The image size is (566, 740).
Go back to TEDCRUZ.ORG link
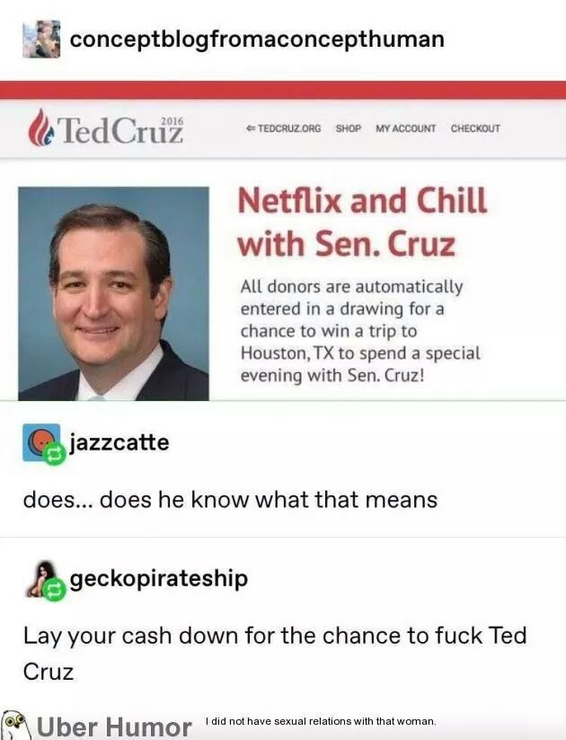point(284,128)
